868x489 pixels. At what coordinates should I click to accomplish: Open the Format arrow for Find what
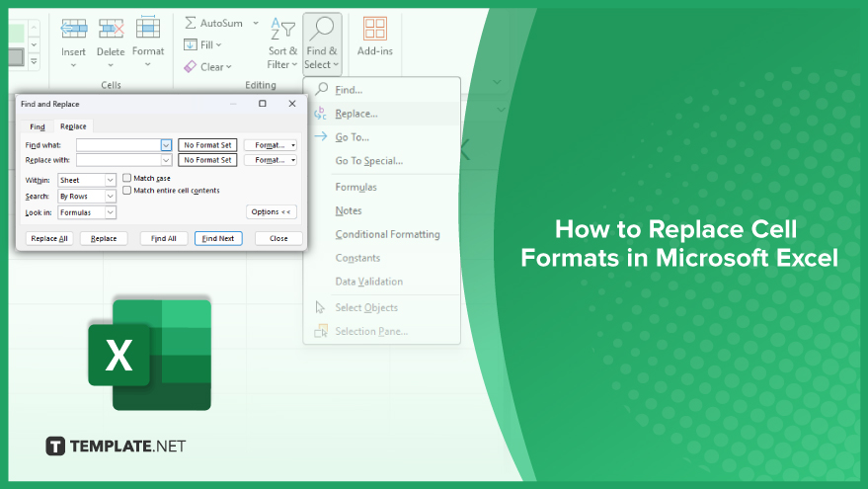point(293,145)
